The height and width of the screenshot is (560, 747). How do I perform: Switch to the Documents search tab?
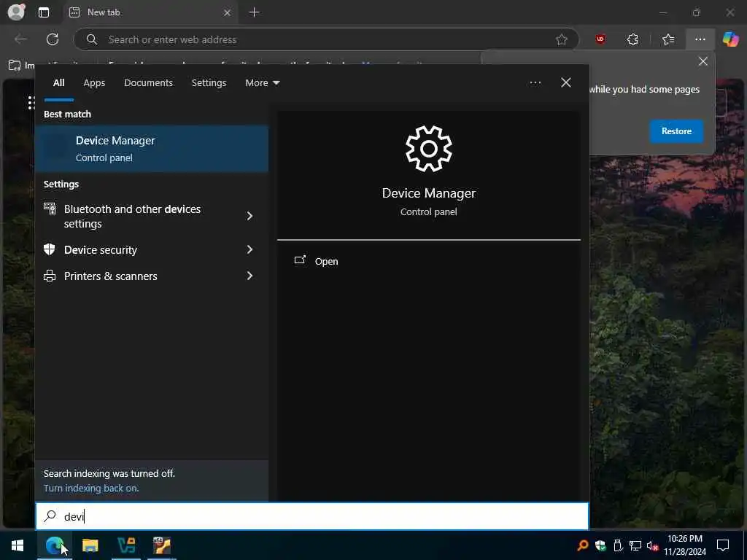tap(148, 83)
